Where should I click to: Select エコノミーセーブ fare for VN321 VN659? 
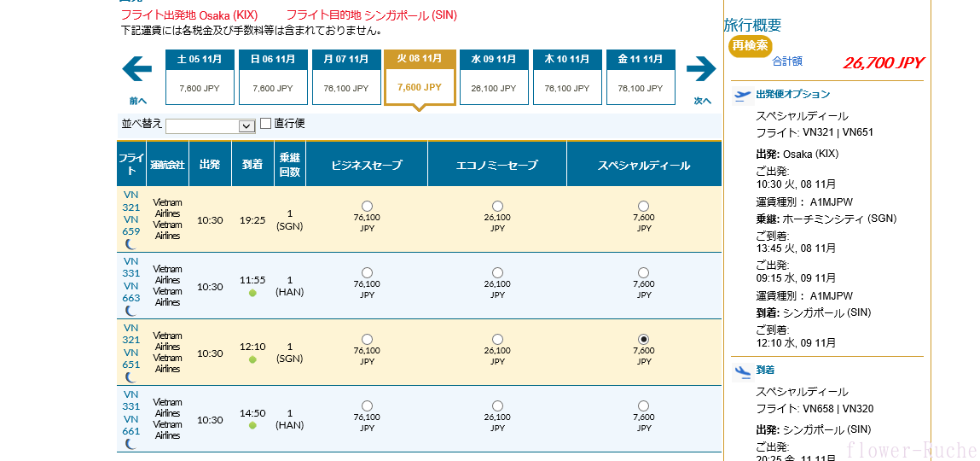[x=497, y=206]
